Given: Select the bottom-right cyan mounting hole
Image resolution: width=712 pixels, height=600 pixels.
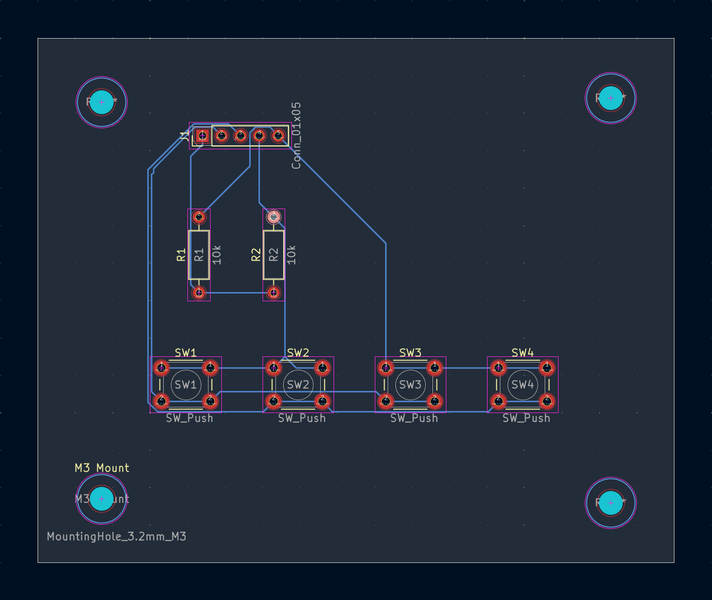Looking at the screenshot, I should click(611, 503).
